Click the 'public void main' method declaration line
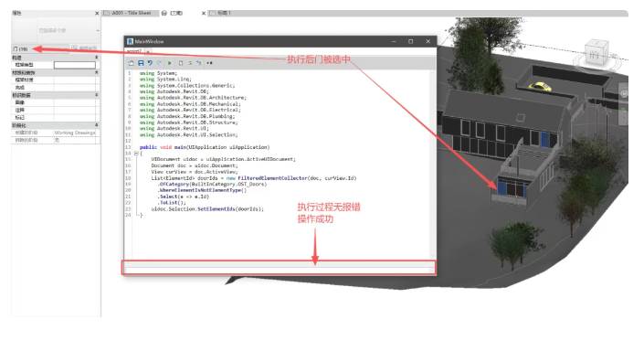 [205, 147]
